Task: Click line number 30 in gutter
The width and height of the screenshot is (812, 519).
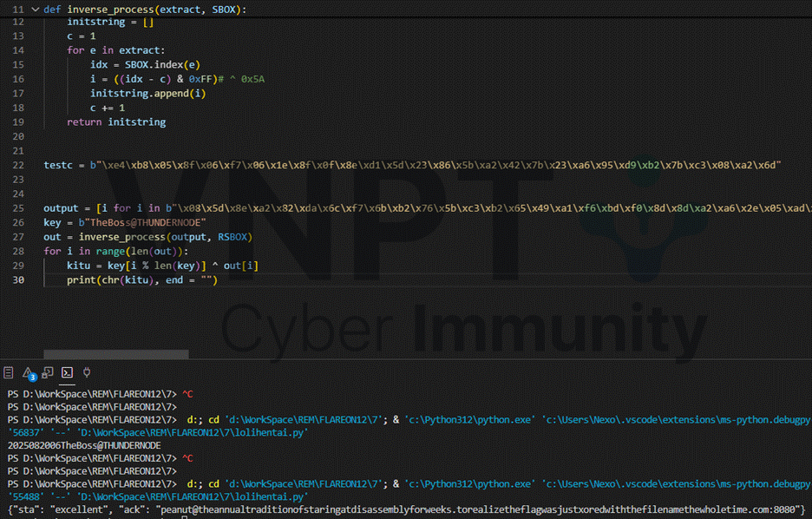Action: click(18, 280)
